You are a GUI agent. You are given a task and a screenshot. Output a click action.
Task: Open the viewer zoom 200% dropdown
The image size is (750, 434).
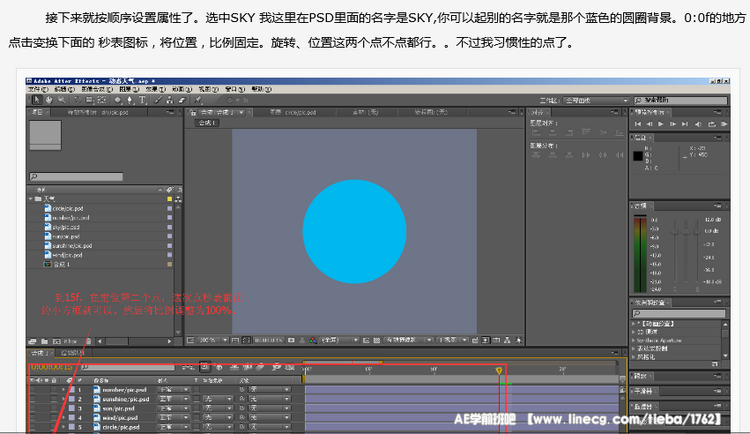point(213,340)
